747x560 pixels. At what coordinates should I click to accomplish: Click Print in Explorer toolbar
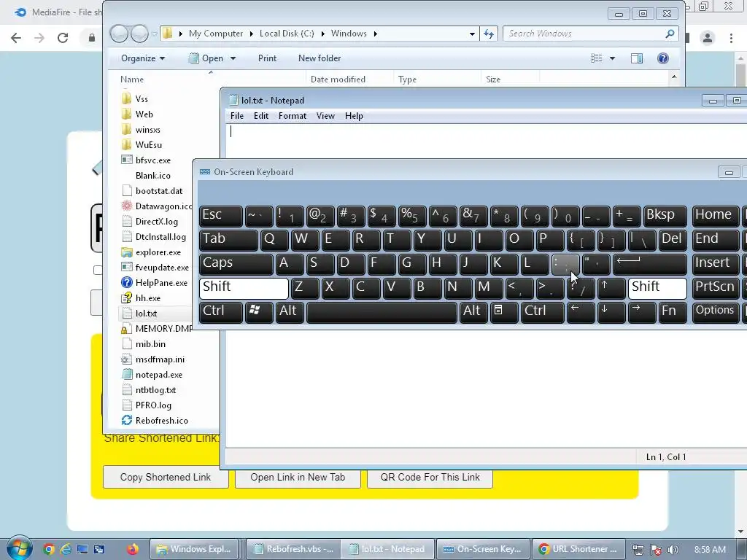tap(267, 58)
